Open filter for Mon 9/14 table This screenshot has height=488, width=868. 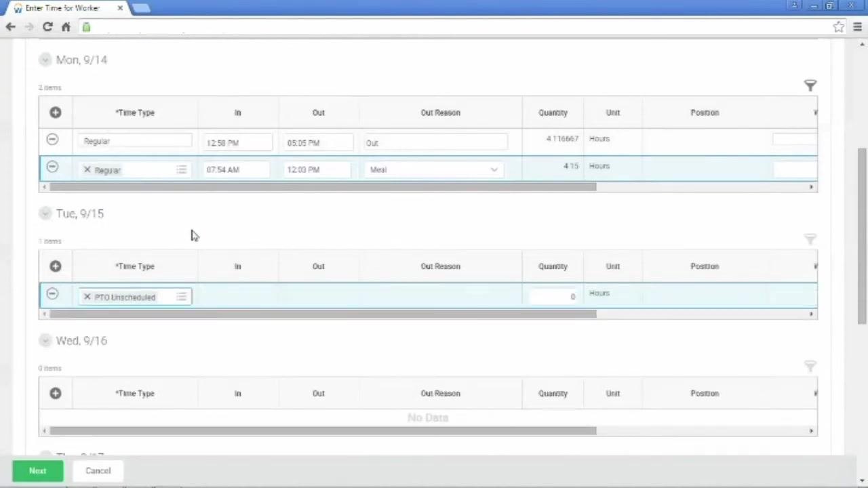(810, 85)
